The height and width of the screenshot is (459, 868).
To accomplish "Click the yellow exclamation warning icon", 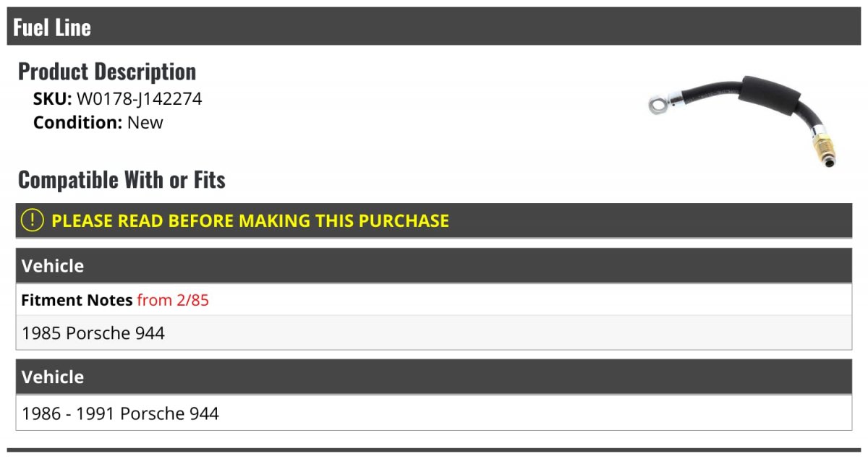I will click(33, 220).
